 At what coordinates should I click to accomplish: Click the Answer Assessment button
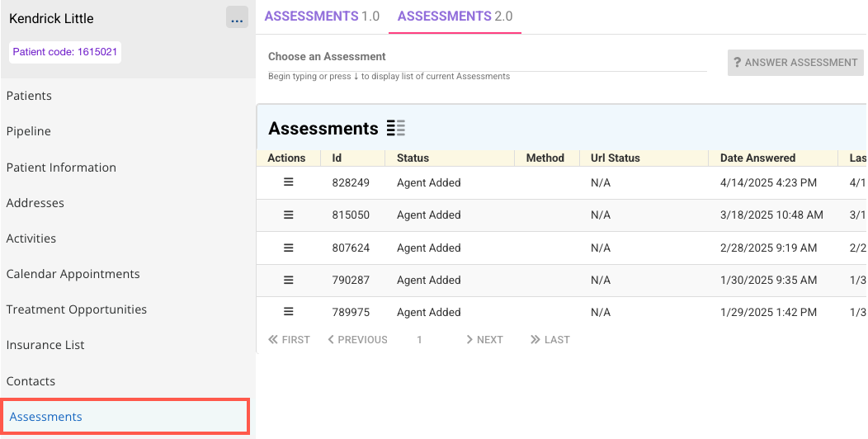tap(795, 63)
